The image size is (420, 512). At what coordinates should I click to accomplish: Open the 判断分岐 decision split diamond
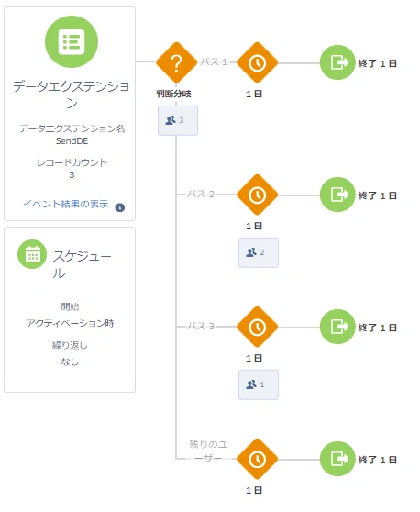click(x=177, y=62)
